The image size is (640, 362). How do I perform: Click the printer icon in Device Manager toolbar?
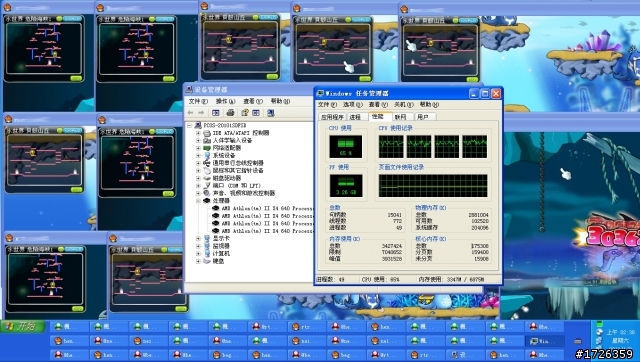click(x=230, y=113)
